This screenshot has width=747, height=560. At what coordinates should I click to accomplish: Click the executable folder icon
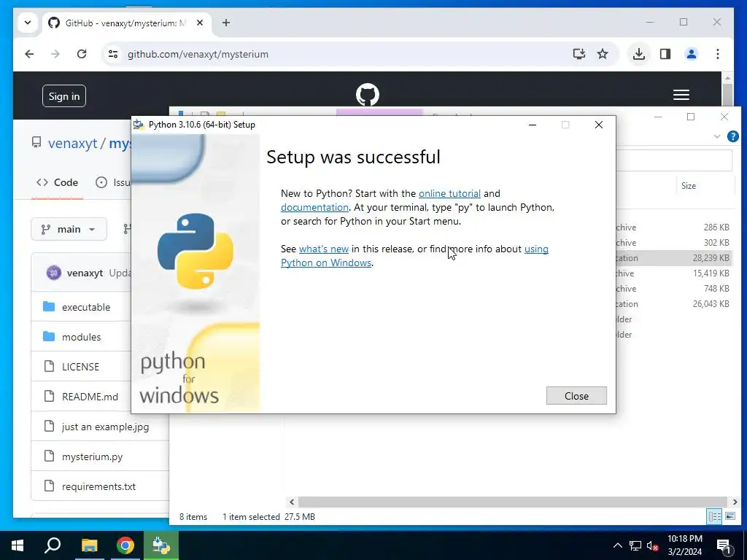49,306
